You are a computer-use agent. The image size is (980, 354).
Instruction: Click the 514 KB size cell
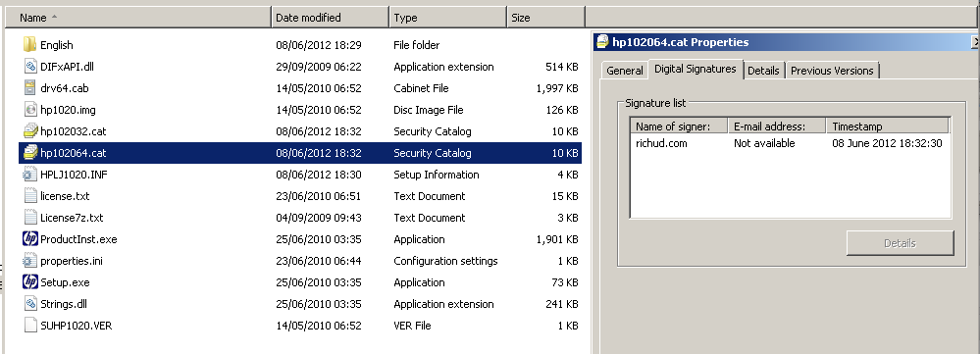561,66
